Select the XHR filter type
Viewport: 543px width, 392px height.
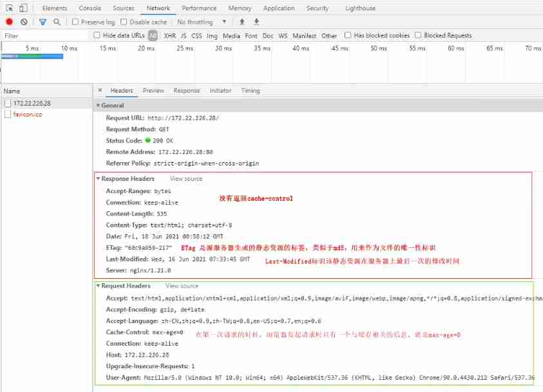click(169, 36)
